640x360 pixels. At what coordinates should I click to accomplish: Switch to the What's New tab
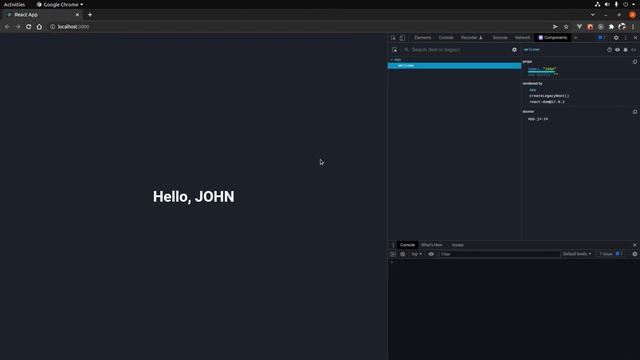(431, 245)
